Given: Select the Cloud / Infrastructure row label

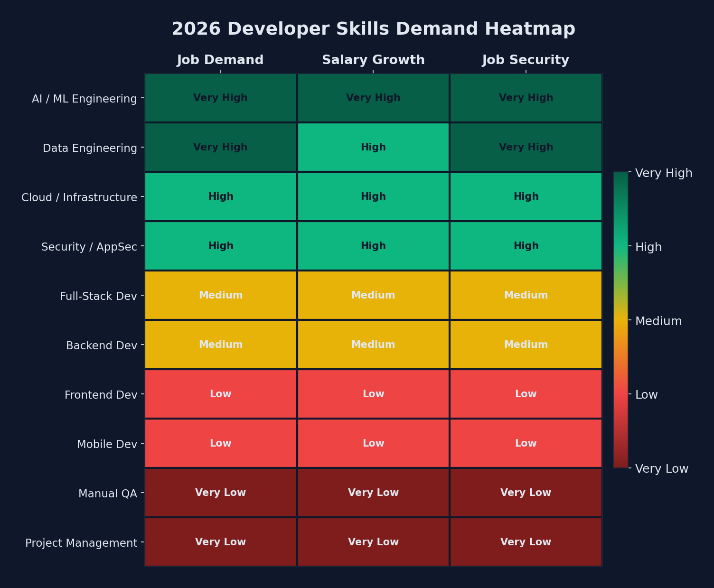Looking at the screenshot, I should pyautogui.click(x=80, y=197).
